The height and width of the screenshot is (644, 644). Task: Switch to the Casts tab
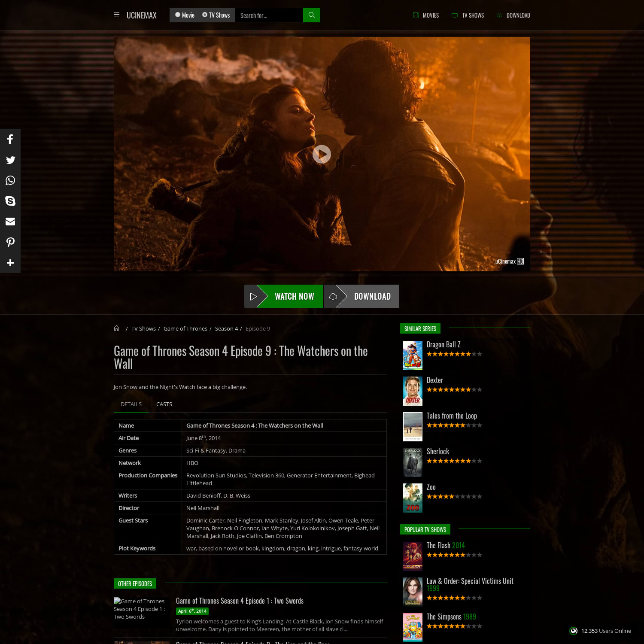164,404
